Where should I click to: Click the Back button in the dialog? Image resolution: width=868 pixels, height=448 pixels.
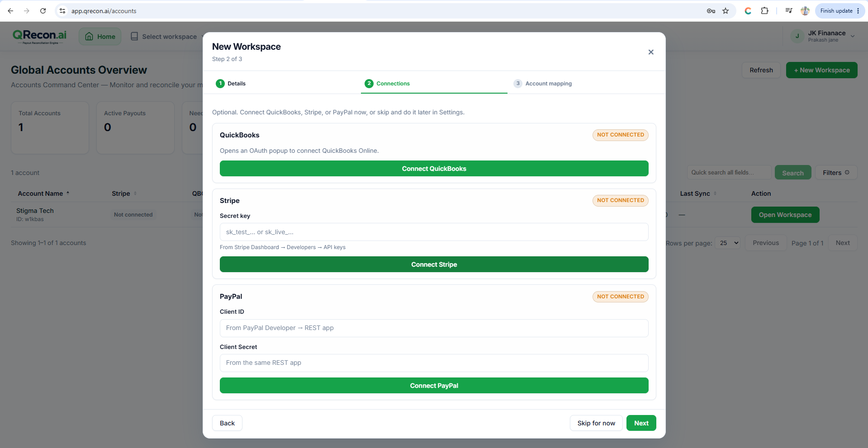pyautogui.click(x=227, y=423)
